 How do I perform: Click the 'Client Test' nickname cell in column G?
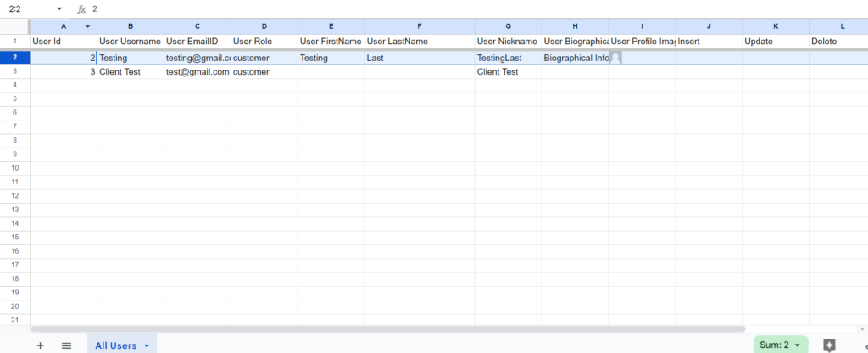click(x=508, y=71)
